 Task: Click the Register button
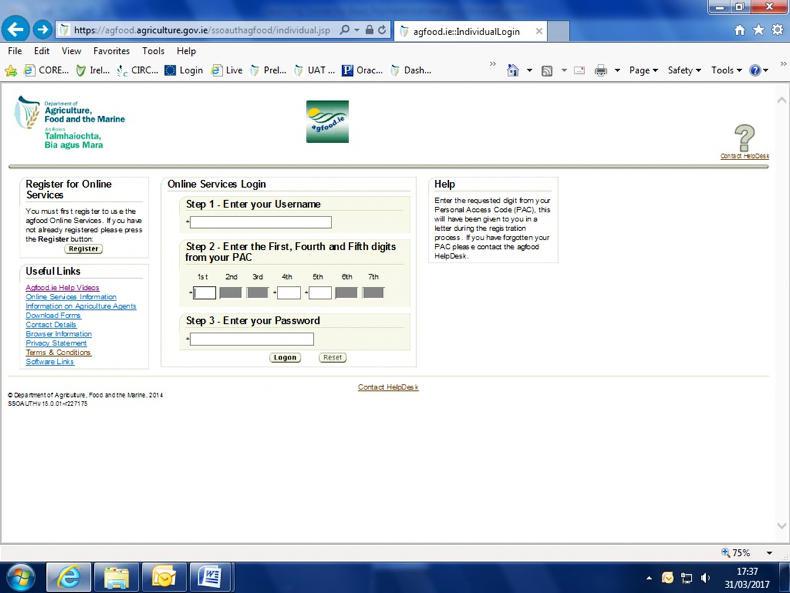(x=84, y=249)
